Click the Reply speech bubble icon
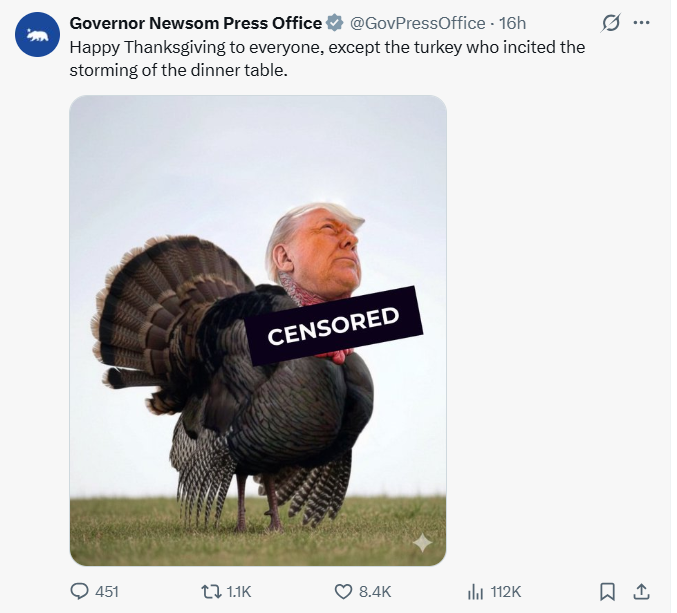The image size is (677, 613). (81, 591)
